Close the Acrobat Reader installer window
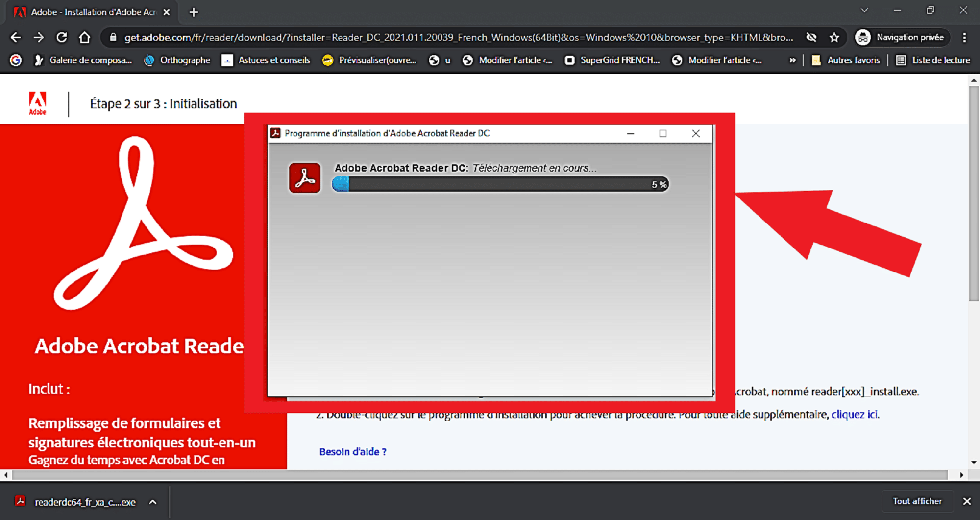The width and height of the screenshot is (980, 520). coord(696,133)
